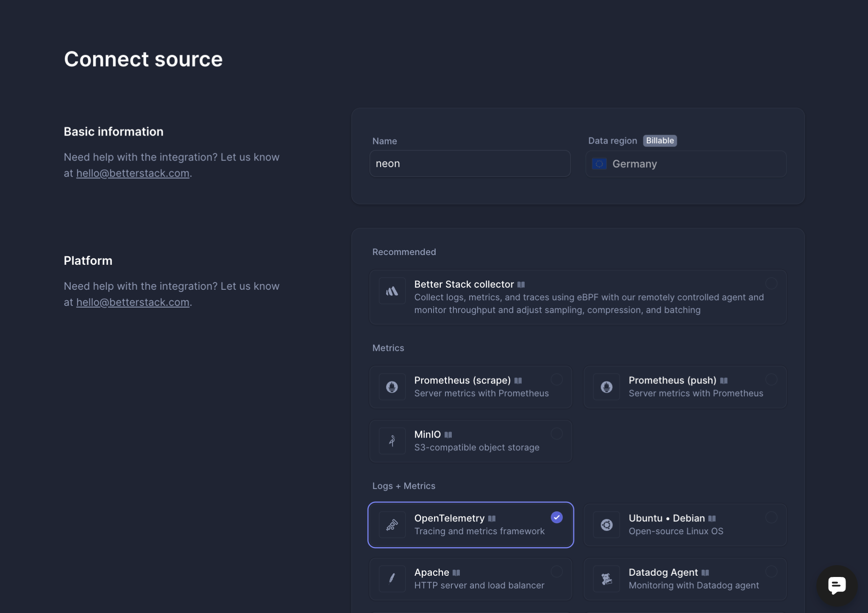
Task: Select the Ubuntu • Debian platform card
Action: pyautogui.click(x=685, y=524)
